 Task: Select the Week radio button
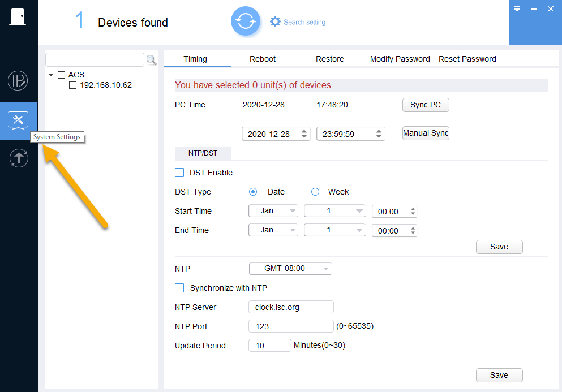(x=315, y=192)
